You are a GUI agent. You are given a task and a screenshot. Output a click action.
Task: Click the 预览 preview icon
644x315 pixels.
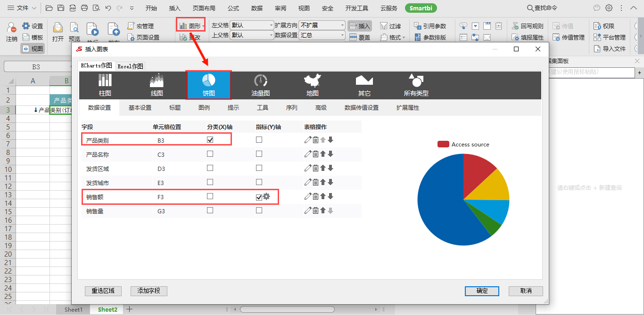coord(74,32)
